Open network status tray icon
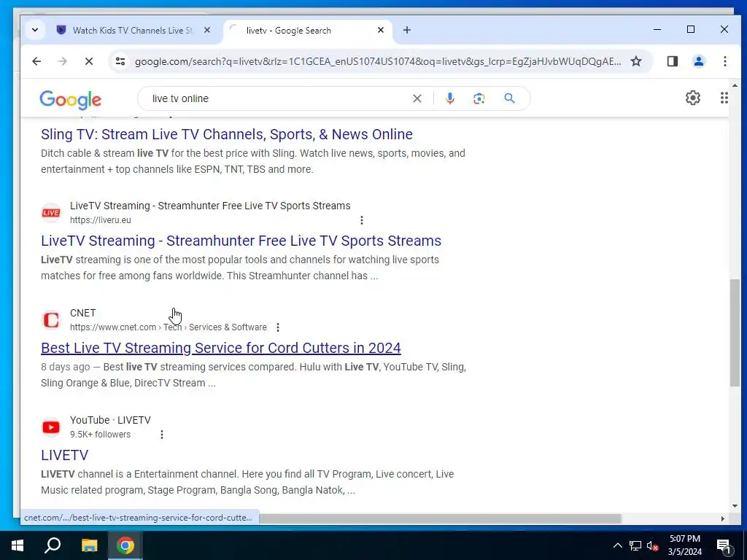The height and width of the screenshot is (560, 747). (x=635, y=545)
